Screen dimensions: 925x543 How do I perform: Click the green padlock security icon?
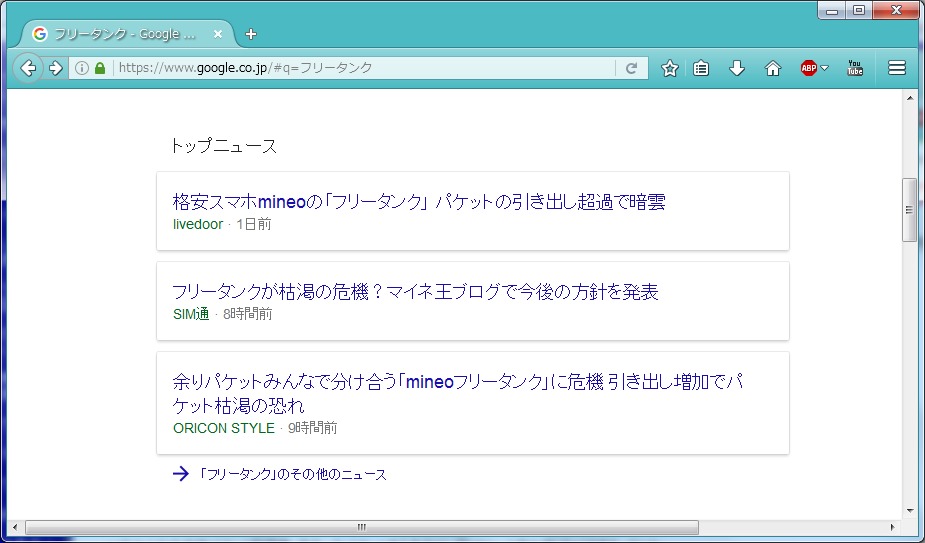(x=100, y=68)
